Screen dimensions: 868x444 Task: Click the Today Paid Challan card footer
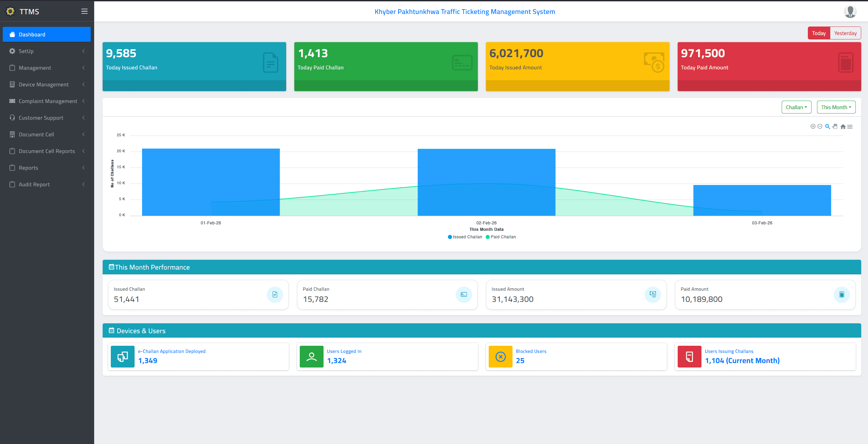(x=386, y=86)
